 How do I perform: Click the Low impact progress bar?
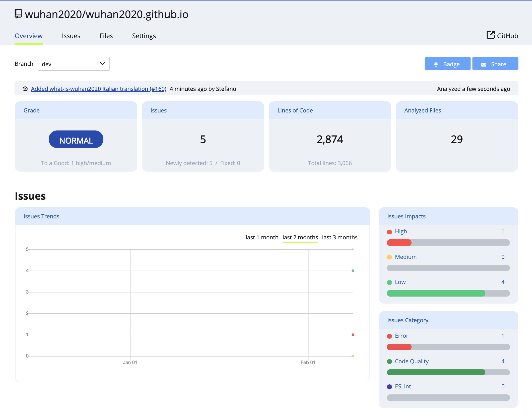448,293
